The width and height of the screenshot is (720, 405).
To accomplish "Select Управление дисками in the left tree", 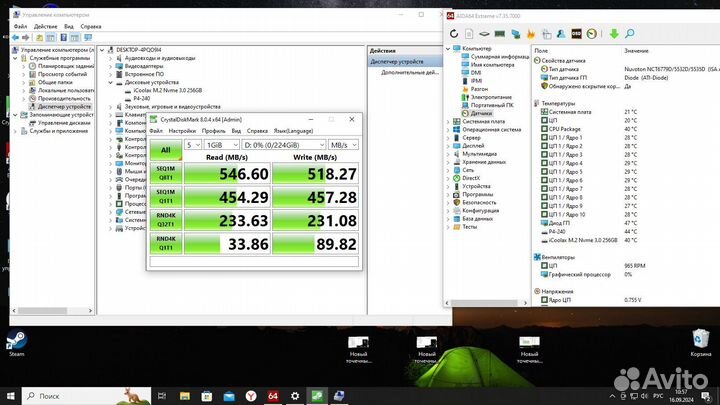I will coord(64,123).
